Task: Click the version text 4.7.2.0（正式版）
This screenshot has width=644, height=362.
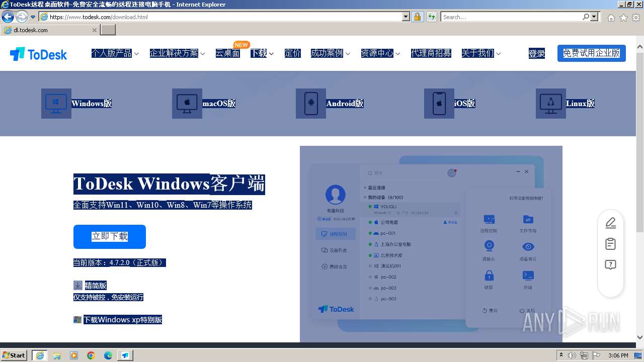Action: (x=137, y=262)
